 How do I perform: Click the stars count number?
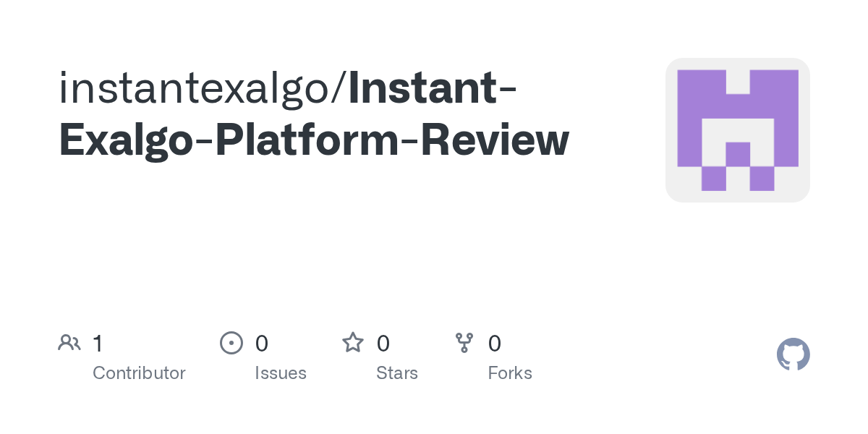(383, 343)
